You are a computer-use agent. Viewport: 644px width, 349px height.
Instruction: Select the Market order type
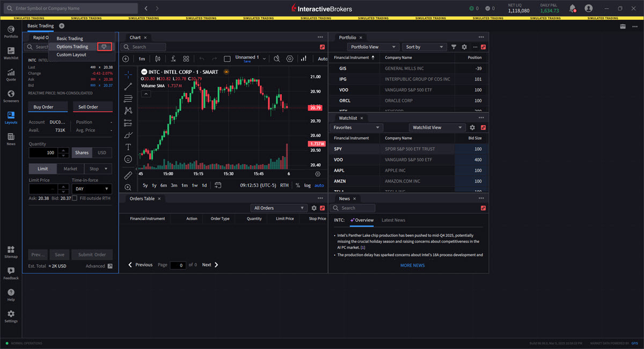click(x=70, y=169)
